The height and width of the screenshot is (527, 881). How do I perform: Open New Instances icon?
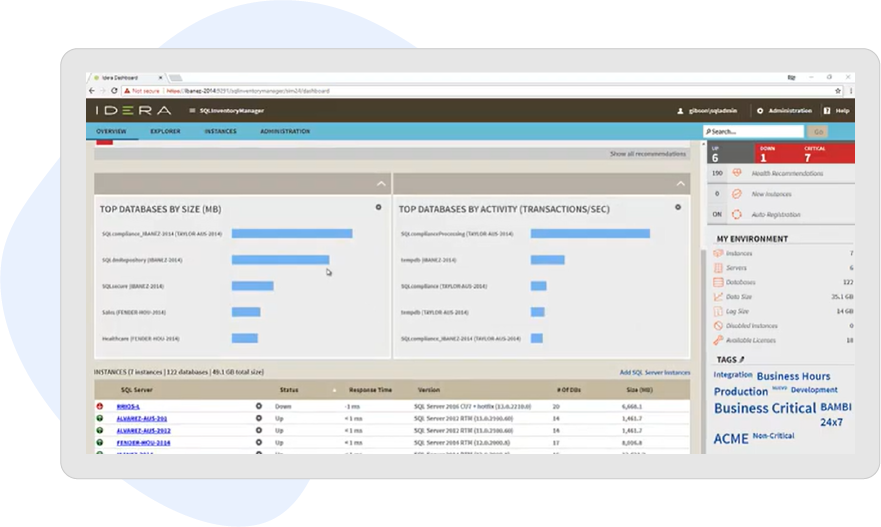pos(737,194)
